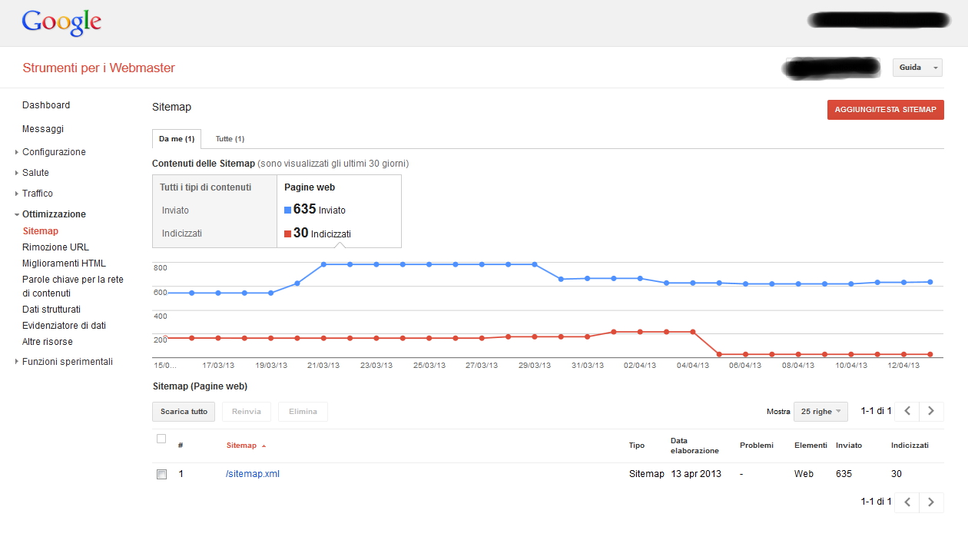Collapse the Ottimizzazione sidebar section
Image resolution: width=968 pixels, height=560 pixels.
17,214
